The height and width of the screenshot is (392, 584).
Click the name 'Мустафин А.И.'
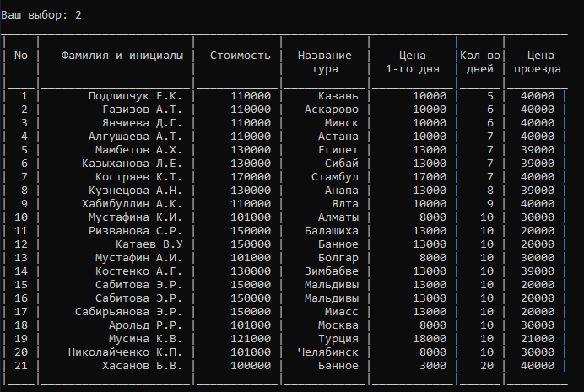(139, 258)
